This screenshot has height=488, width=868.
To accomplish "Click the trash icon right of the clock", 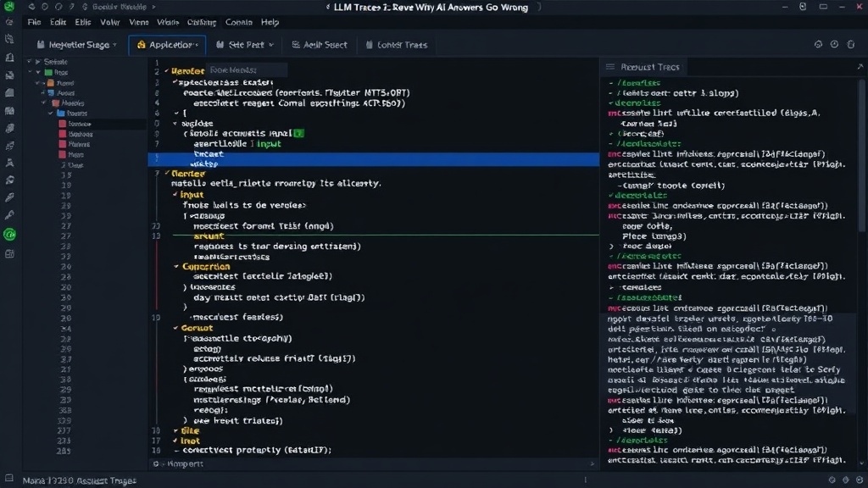I will pyautogui.click(x=851, y=44).
